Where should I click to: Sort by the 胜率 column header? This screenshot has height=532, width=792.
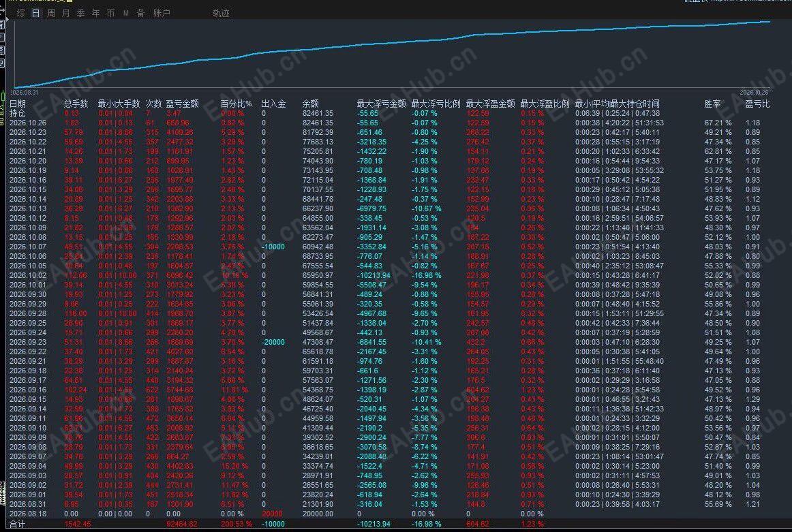pos(713,104)
